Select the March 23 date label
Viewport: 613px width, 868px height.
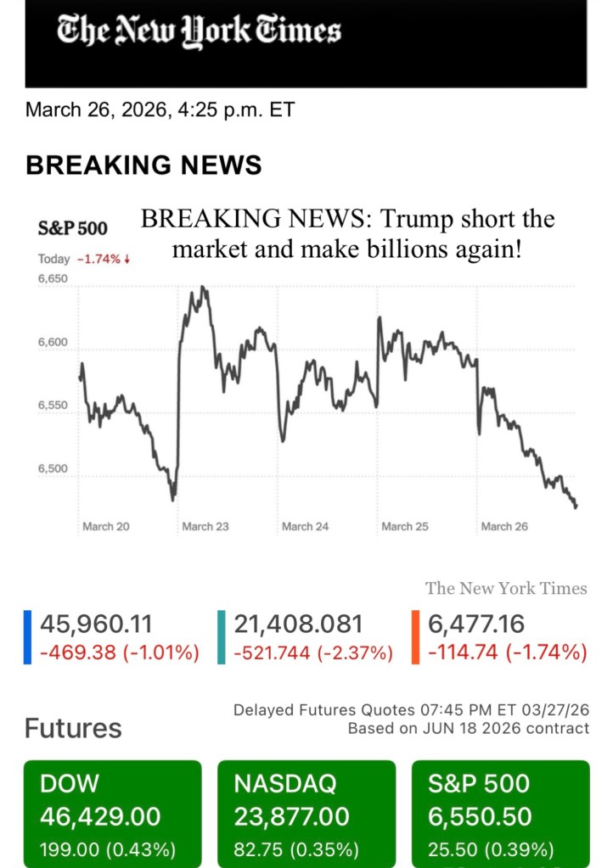tap(205, 527)
